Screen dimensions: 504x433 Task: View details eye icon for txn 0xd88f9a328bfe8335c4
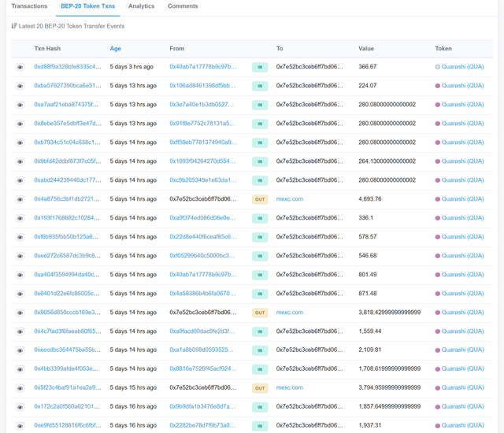[x=20, y=67]
